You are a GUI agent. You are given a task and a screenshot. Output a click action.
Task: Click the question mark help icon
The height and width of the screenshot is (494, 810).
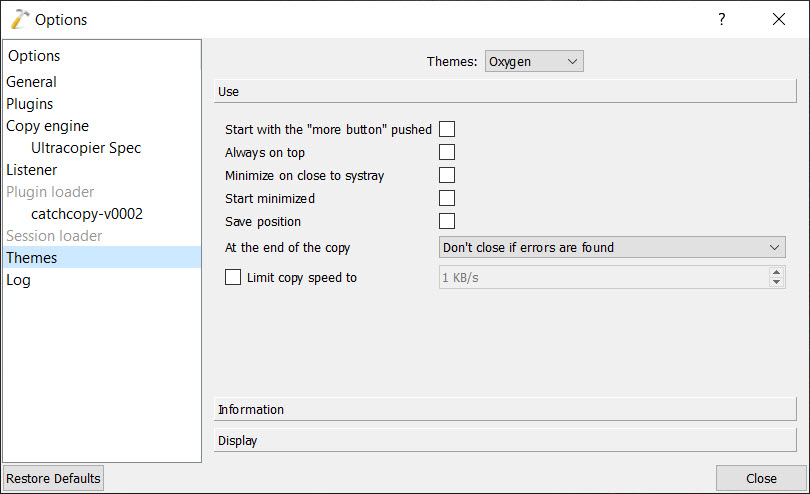pyautogui.click(x=722, y=19)
